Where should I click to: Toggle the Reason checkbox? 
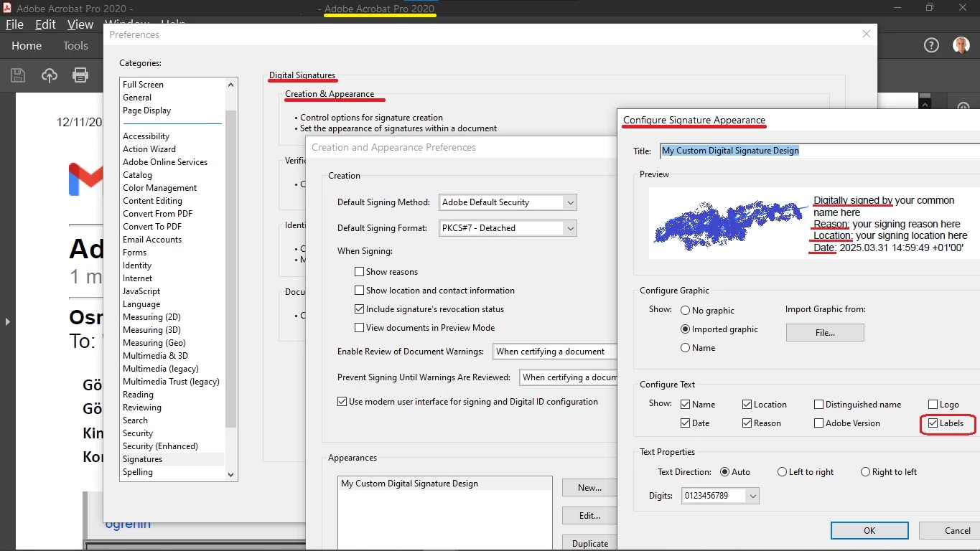[x=747, y=423]
